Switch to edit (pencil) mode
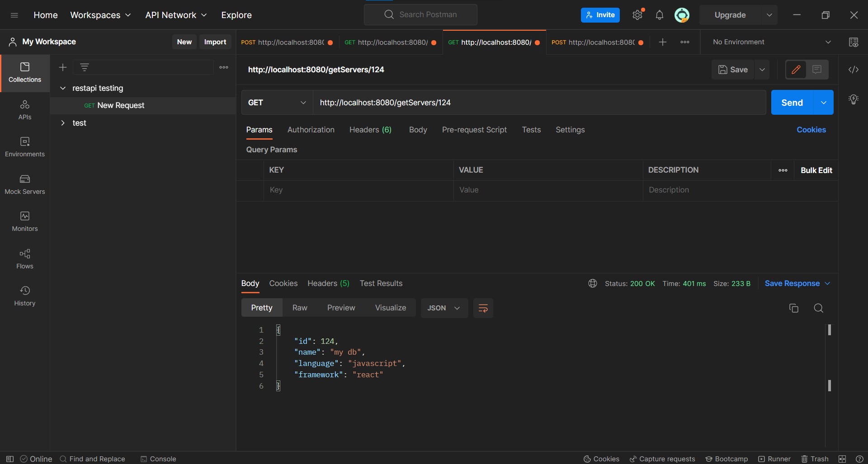The width and height of the screenshot is (868, 464). [x=796, y=70]
